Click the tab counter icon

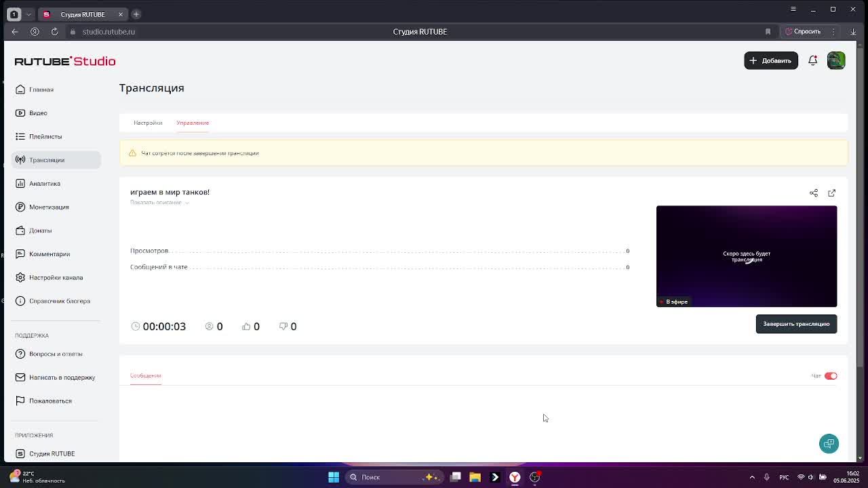(14, 14)
